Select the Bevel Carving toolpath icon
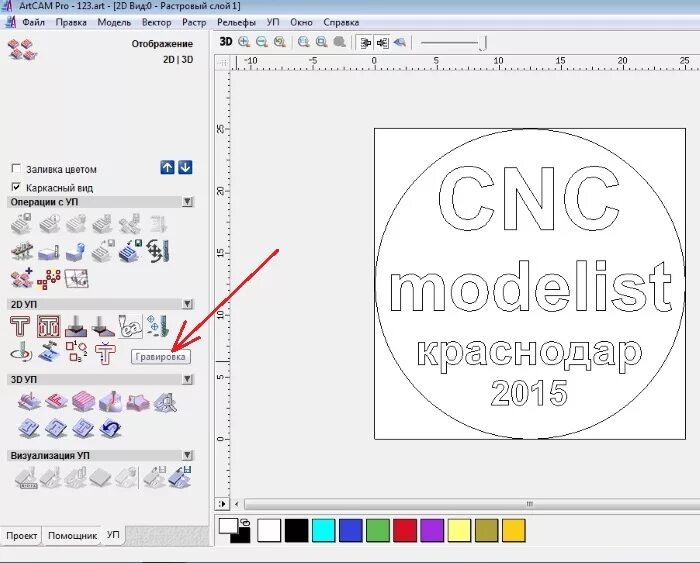700x563 pixels. click(103, 326)
